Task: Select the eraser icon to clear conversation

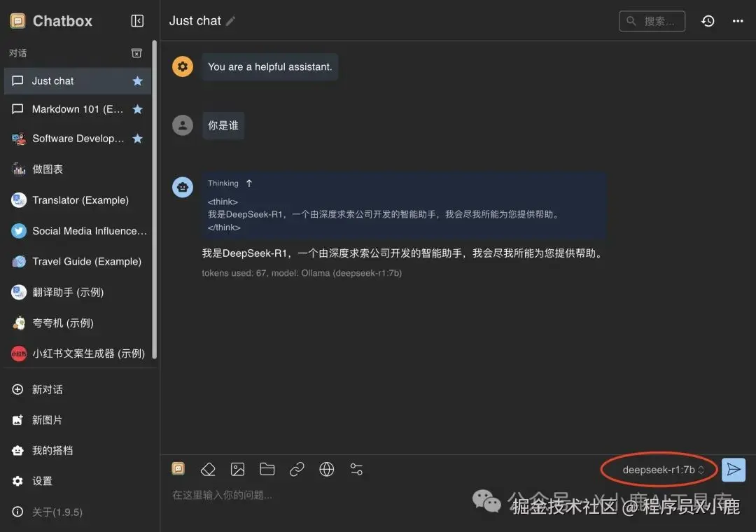Action: click(208, 469)
